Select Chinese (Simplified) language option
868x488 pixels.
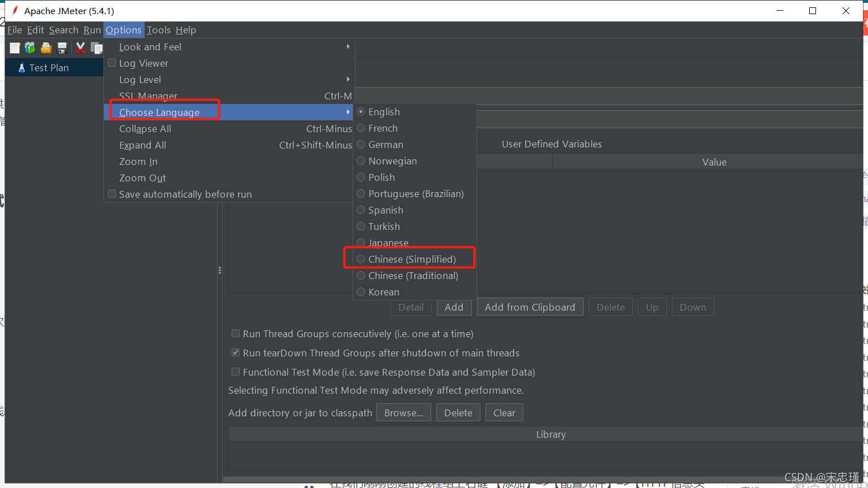[415, 259]
